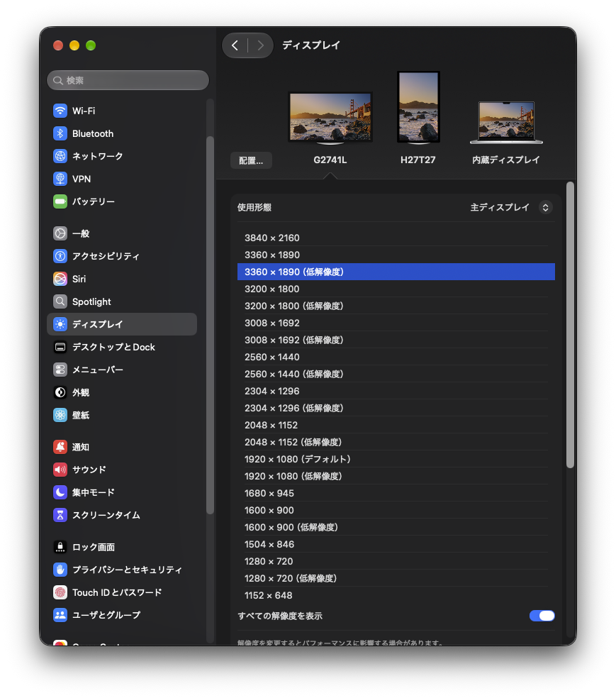Viewport: 616px width, 698px height.
Task: Click the 検索 search field
Action: pyautogui.click(x=128, y=81)
